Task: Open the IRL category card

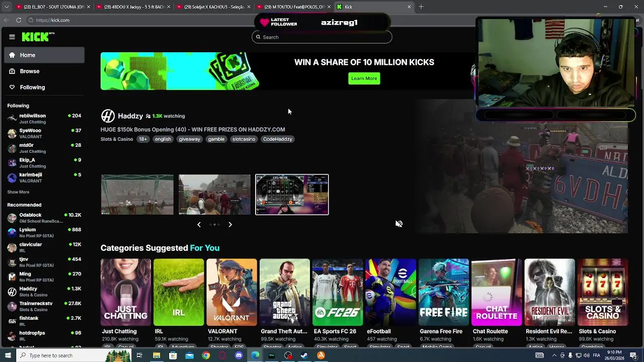Action: (179, 293)
